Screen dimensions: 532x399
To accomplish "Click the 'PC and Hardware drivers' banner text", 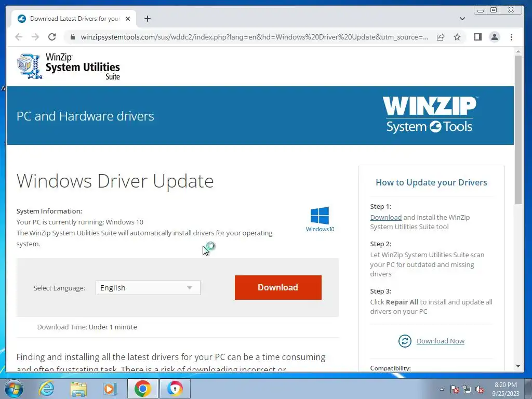I will coord(85,116).
